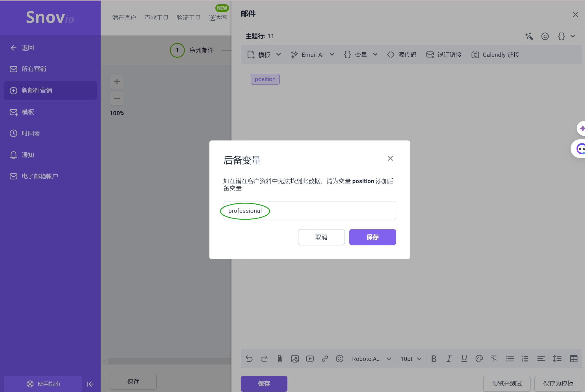Screen dimensions: 585x392
Task: Open the 变量 variables dropdown
Action: pyautogui.click(x=361, y=55)
